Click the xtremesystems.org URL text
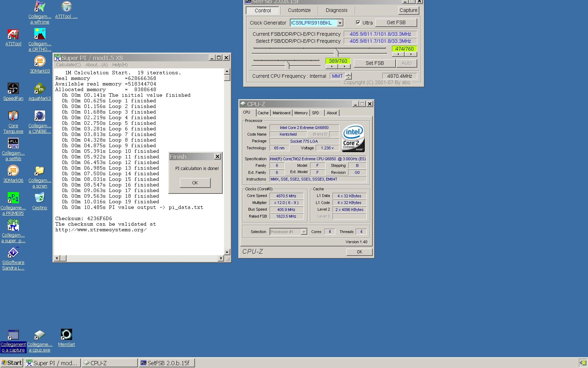 [x=101, y=230]
